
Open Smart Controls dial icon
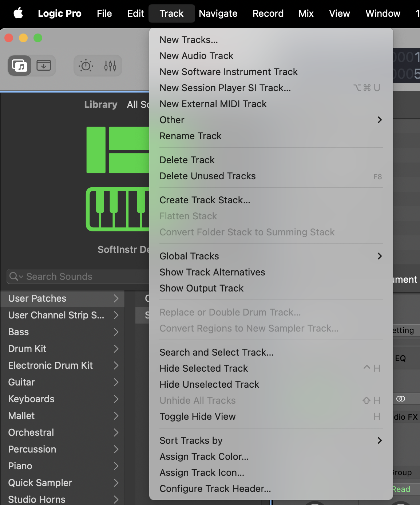click(x=86, y=66)
